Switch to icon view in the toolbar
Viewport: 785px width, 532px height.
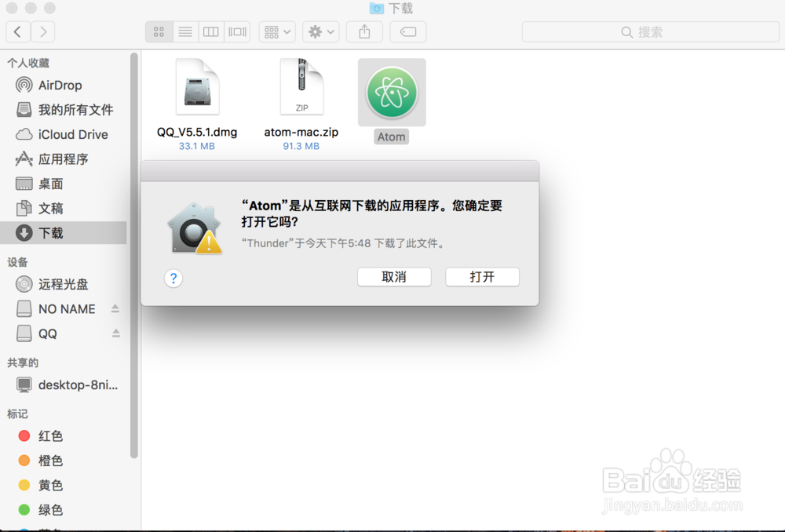pos(159,31)
